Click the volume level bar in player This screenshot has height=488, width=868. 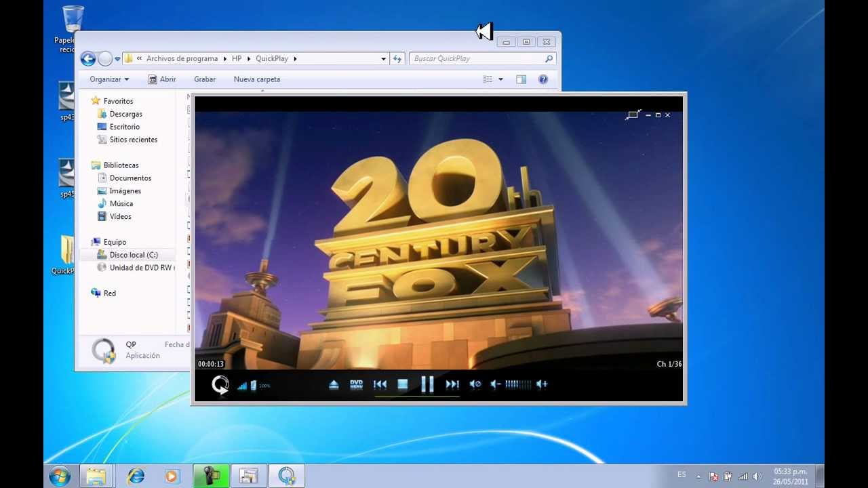pos(518,384)
